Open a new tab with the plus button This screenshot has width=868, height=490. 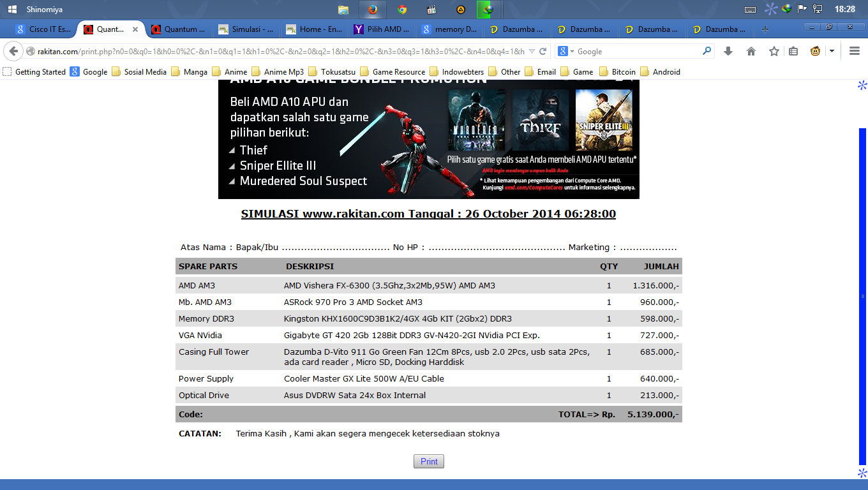pos(765,29)
